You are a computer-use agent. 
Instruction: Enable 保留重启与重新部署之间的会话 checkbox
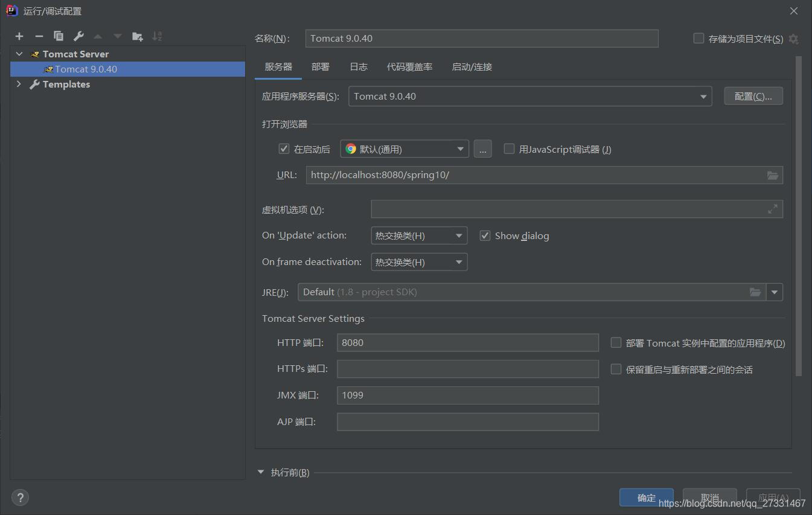coord(616,369)
